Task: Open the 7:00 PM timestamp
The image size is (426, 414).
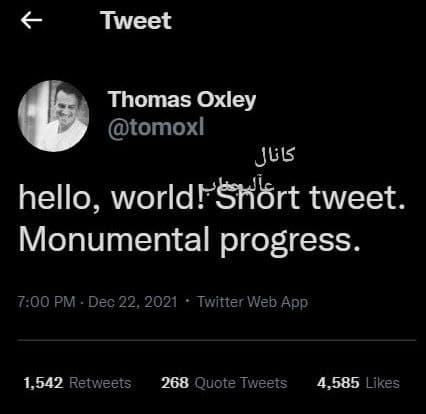Action: click(x=46, y=302)
